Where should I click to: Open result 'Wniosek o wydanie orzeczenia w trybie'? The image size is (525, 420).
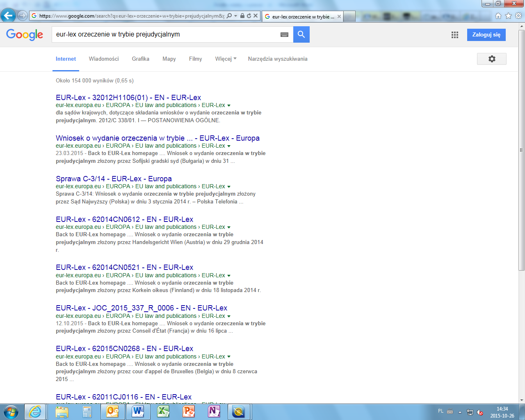(157, 138)
